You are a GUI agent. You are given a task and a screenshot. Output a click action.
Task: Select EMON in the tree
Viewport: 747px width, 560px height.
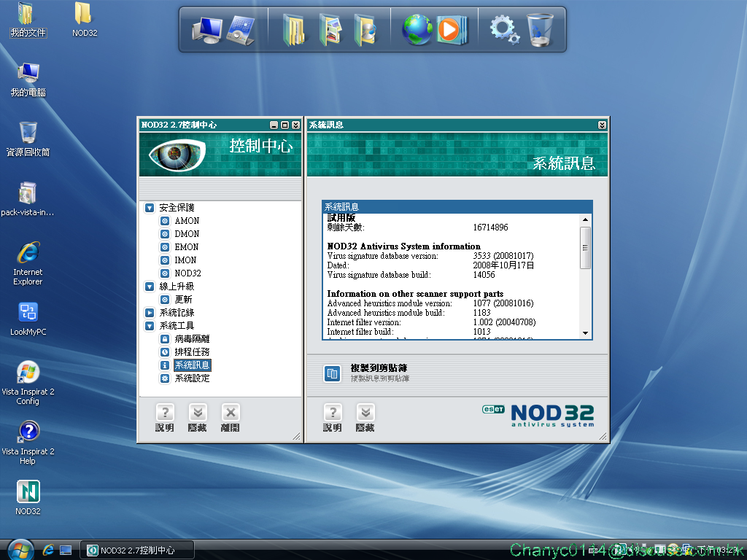tap(186, 247)
